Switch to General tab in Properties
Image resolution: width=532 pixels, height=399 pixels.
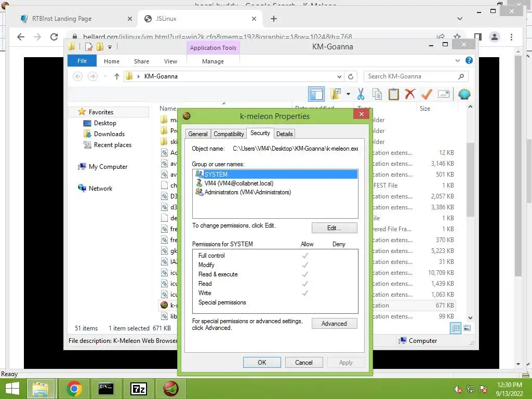198,134
